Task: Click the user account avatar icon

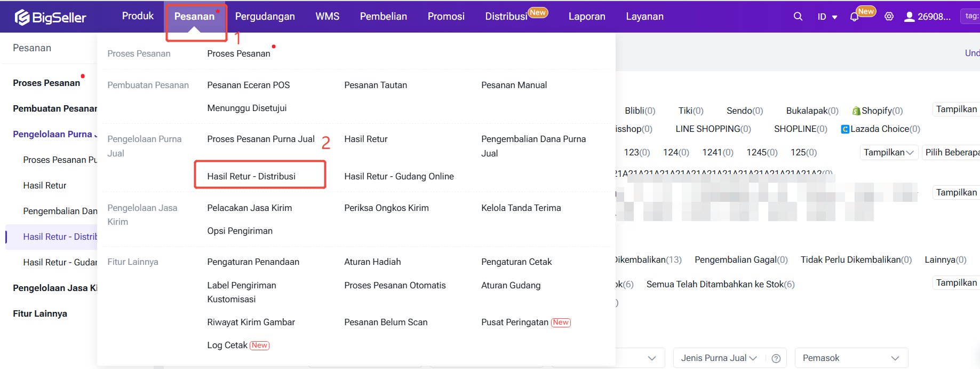Action: [x=910, y=17]
